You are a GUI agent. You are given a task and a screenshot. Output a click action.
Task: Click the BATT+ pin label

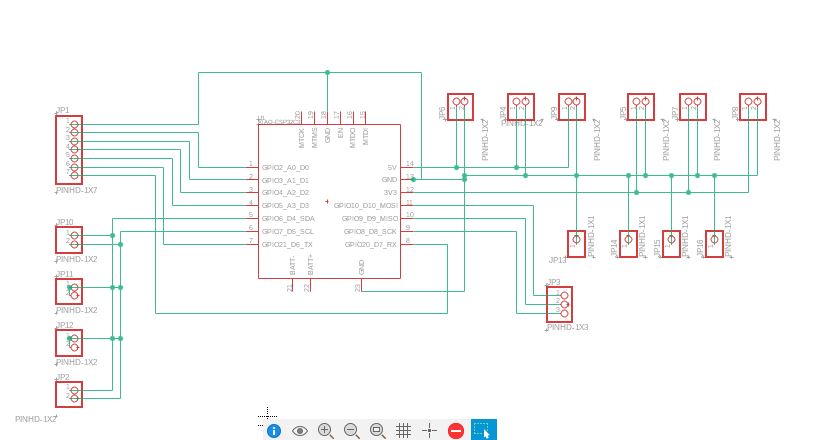point(310,265)
